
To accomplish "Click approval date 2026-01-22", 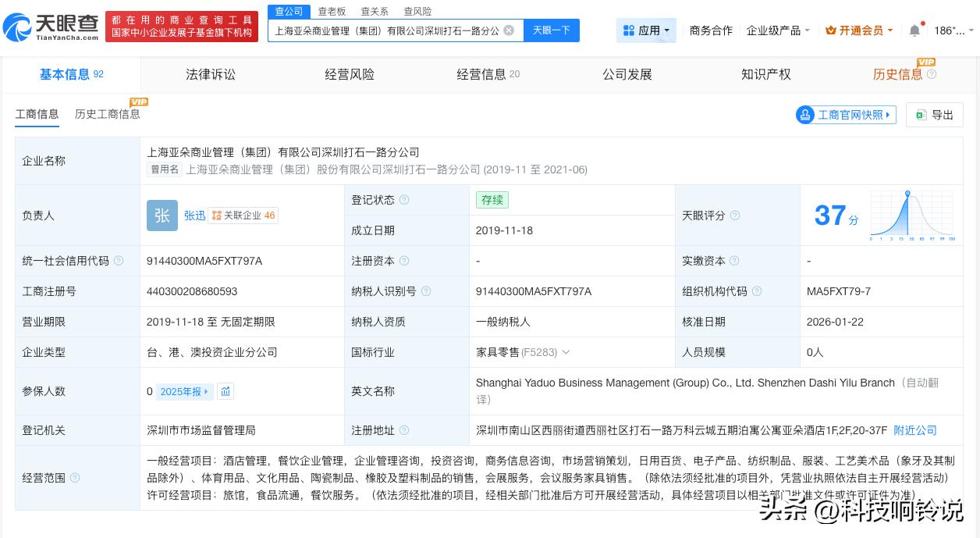I will coord(836,322).
